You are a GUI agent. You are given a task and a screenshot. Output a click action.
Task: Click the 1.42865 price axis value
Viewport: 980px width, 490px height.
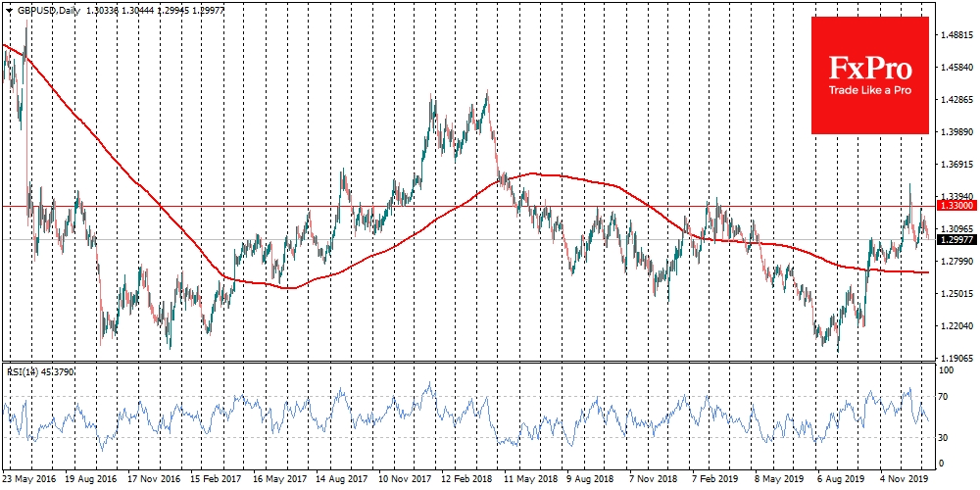(x=955, y=99)
